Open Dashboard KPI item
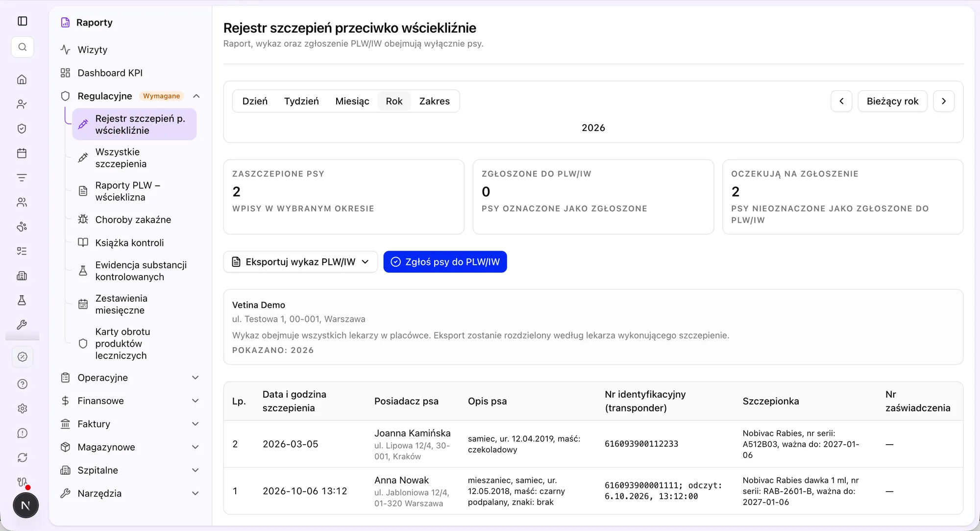 pyautogui.click(x=130, y=73)
